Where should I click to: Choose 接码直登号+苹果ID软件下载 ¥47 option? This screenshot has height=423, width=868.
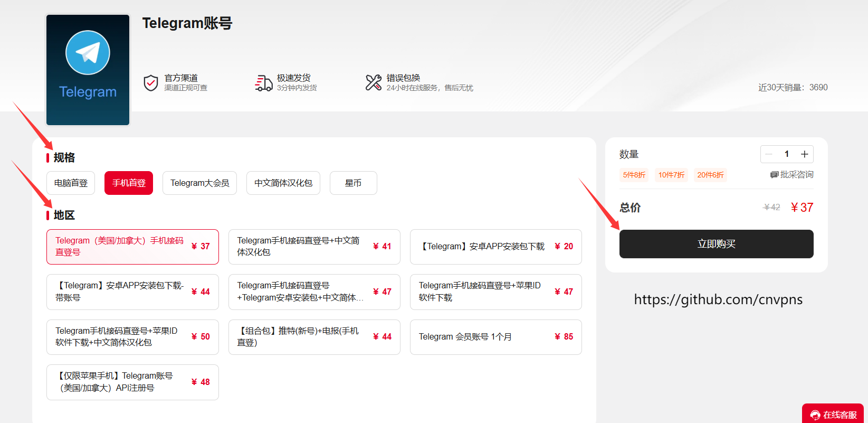pos(496,292)
